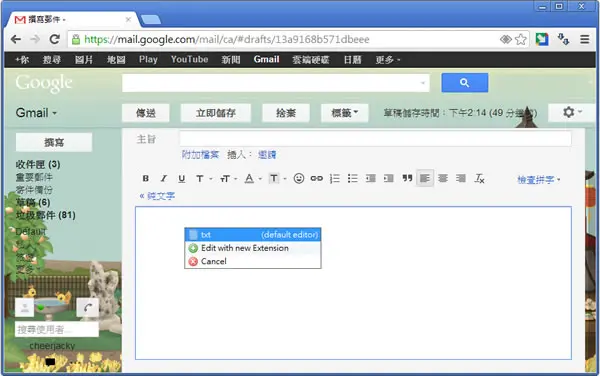Apply blockquote formatting icon

click(x=407, y=178)
